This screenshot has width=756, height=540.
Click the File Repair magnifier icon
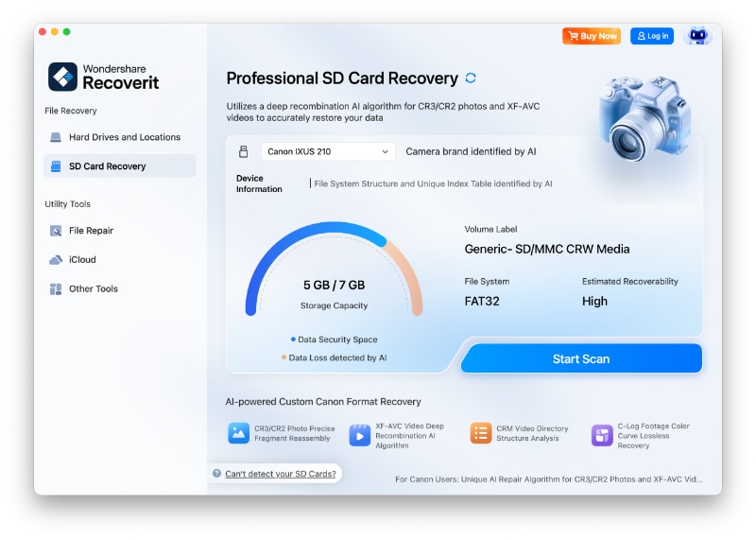pyautogui.click(x=56, y=231)
